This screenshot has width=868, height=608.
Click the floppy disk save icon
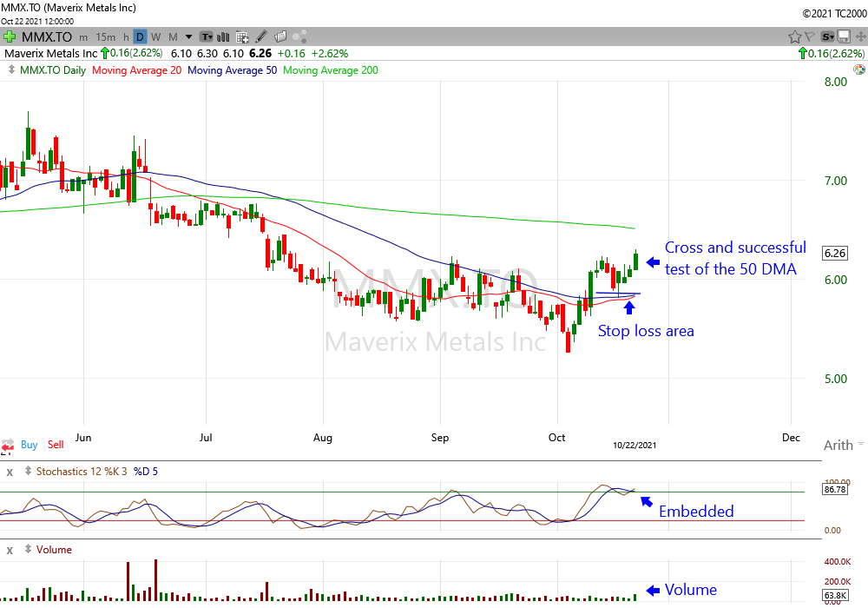844,37
